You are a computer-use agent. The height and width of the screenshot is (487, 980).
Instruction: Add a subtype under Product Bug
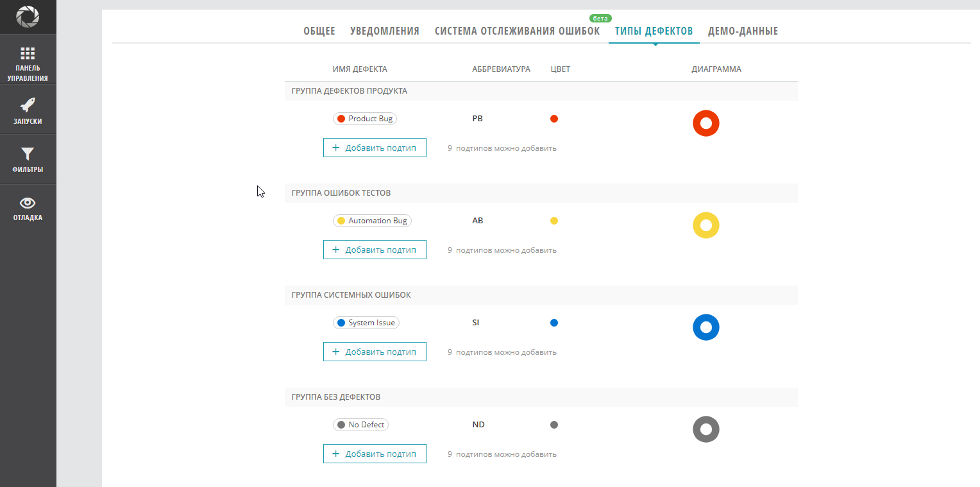click(375, 147)
